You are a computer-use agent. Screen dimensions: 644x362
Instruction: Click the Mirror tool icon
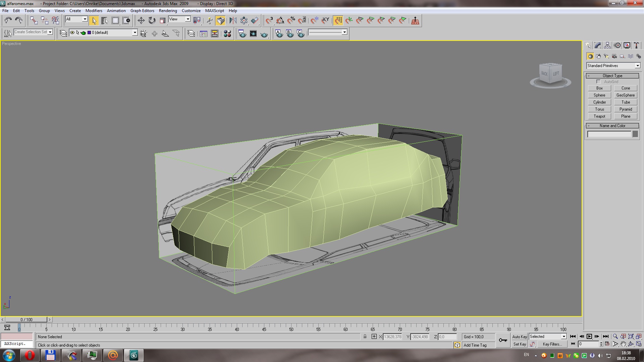point(233,21)
